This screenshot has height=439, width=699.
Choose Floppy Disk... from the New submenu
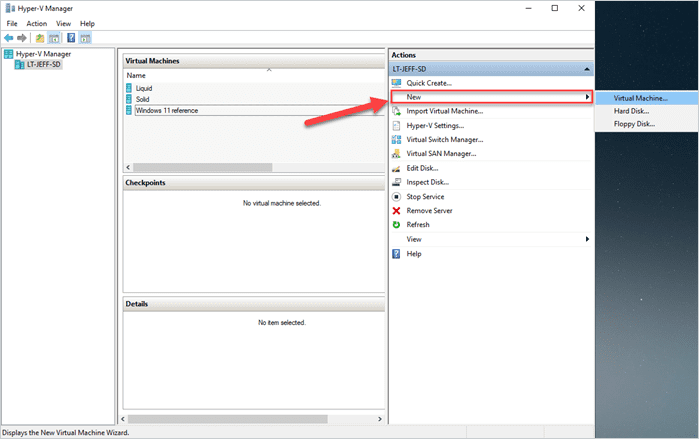click(647, 124)
